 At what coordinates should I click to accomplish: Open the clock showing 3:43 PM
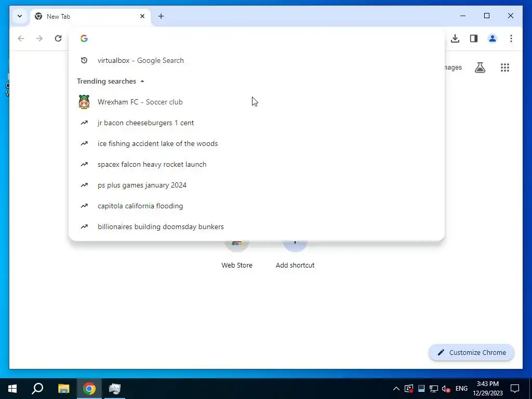click(487, 389)
